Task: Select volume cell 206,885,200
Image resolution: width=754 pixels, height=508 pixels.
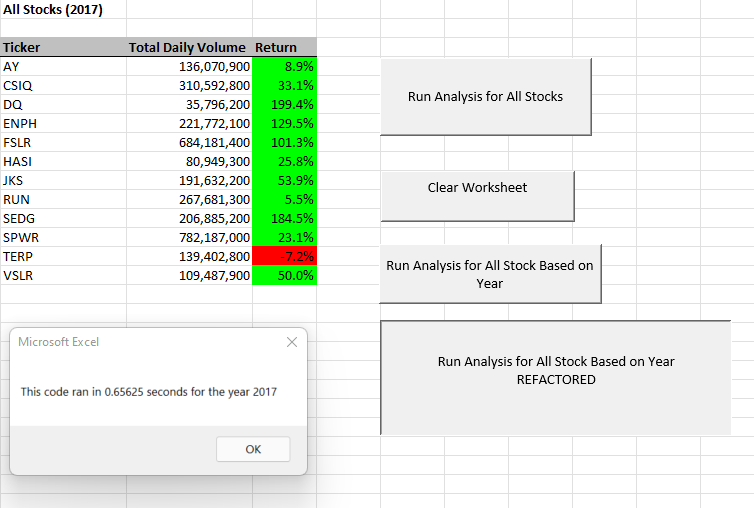Action: pos(189,218)
